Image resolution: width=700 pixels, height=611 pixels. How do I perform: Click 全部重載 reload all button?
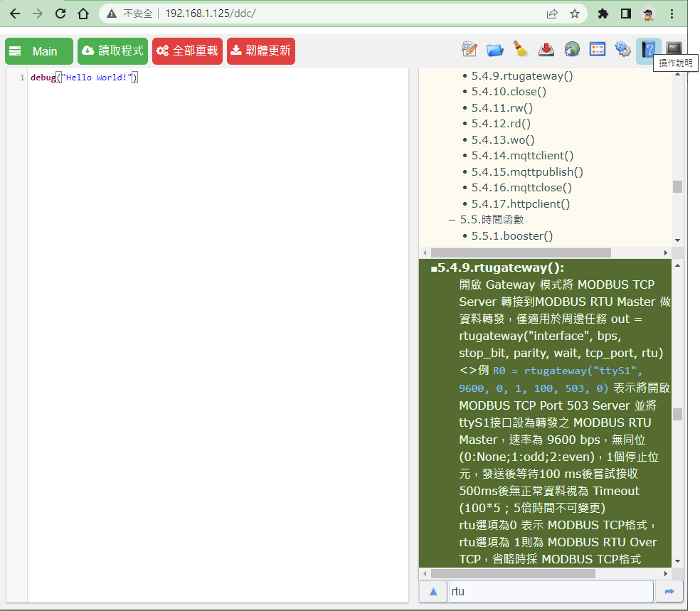[x=188, y=51]
